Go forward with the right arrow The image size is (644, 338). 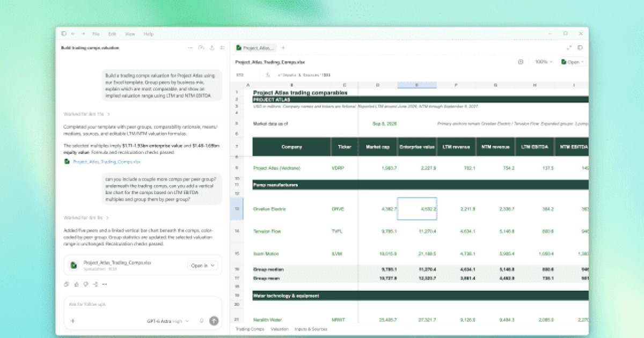click(83, 34)
